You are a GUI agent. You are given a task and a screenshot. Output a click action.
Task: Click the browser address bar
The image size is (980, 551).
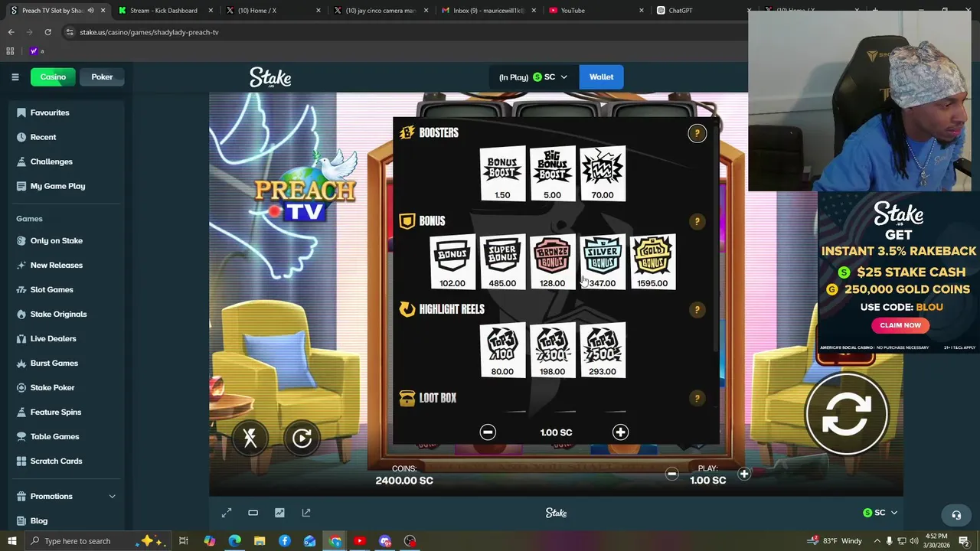[406, 32]
